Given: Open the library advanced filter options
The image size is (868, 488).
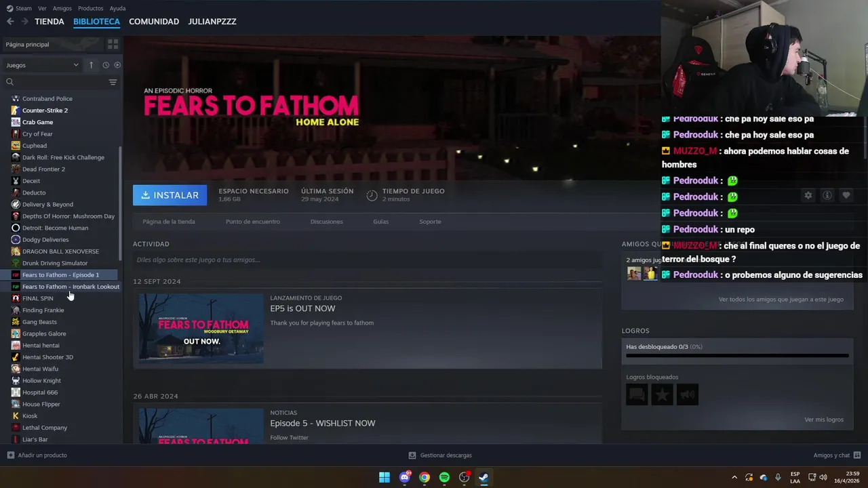Looking at the screenshot, I should pyautogui.click(x=113, y=82).
